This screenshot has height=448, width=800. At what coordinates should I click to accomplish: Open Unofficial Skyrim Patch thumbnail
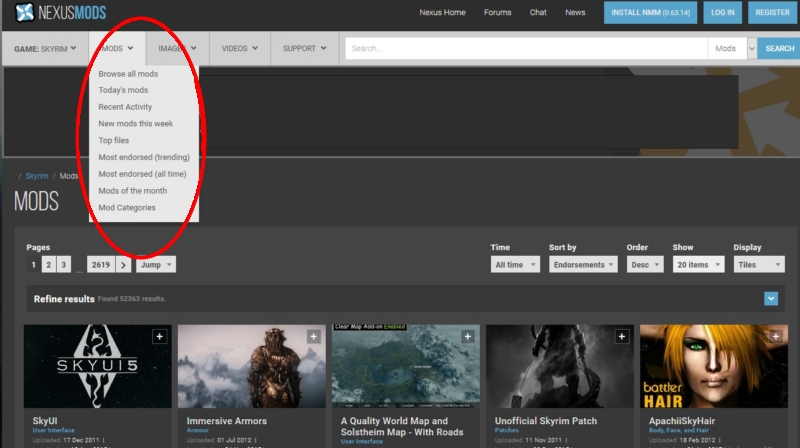coord(560,366)
